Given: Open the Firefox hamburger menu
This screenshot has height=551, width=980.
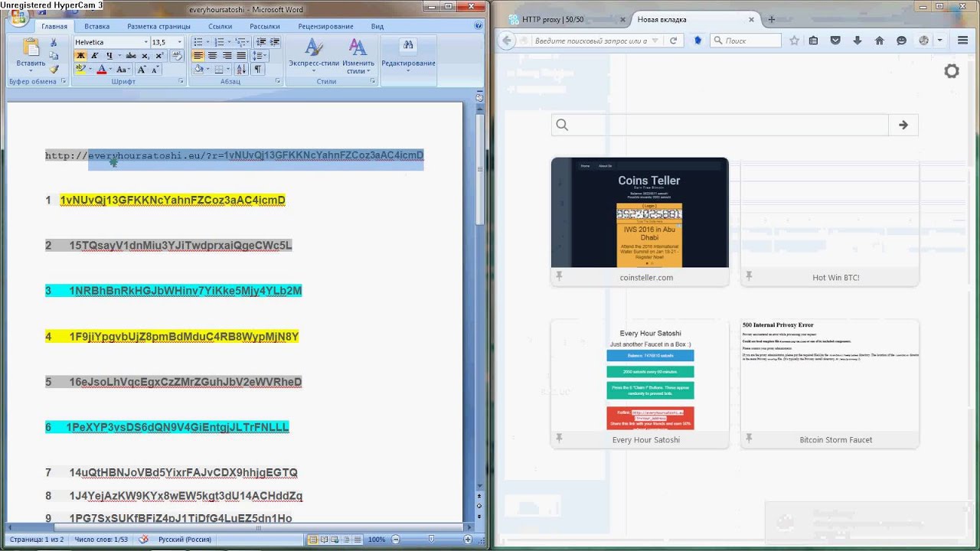Looking at the screenshot, I should pyautogui.click(x=962, y=41).
